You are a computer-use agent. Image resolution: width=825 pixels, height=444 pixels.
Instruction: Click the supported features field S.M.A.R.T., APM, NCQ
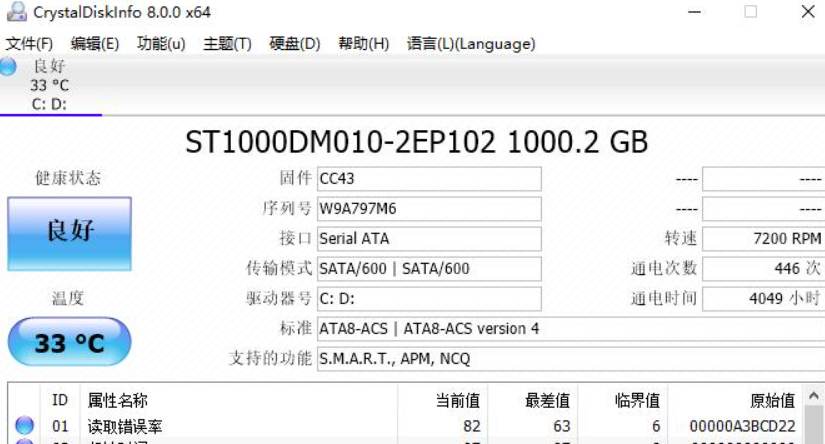coord(571,359)
